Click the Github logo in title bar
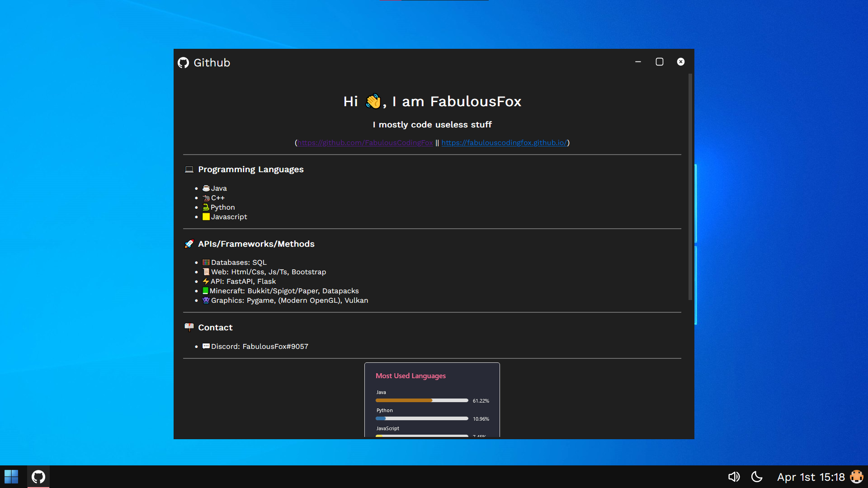The height and width of the screenshot is (488, 868). [183, 63]
